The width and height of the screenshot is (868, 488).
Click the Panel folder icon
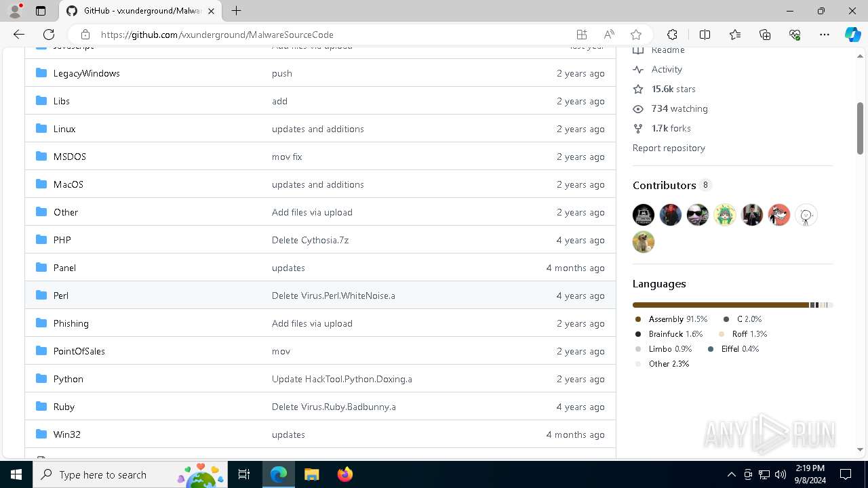click(41, 268)
